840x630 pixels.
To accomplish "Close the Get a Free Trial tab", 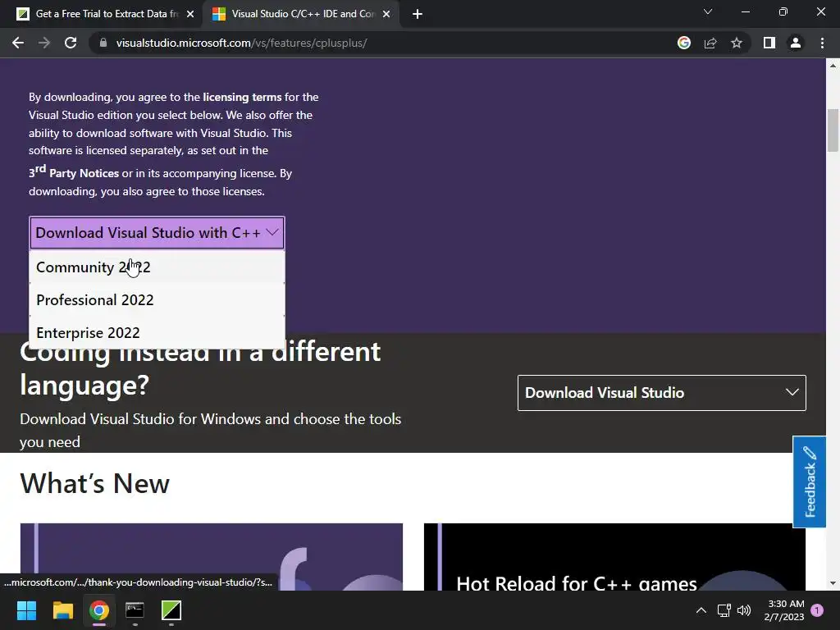I will (190, 15).
